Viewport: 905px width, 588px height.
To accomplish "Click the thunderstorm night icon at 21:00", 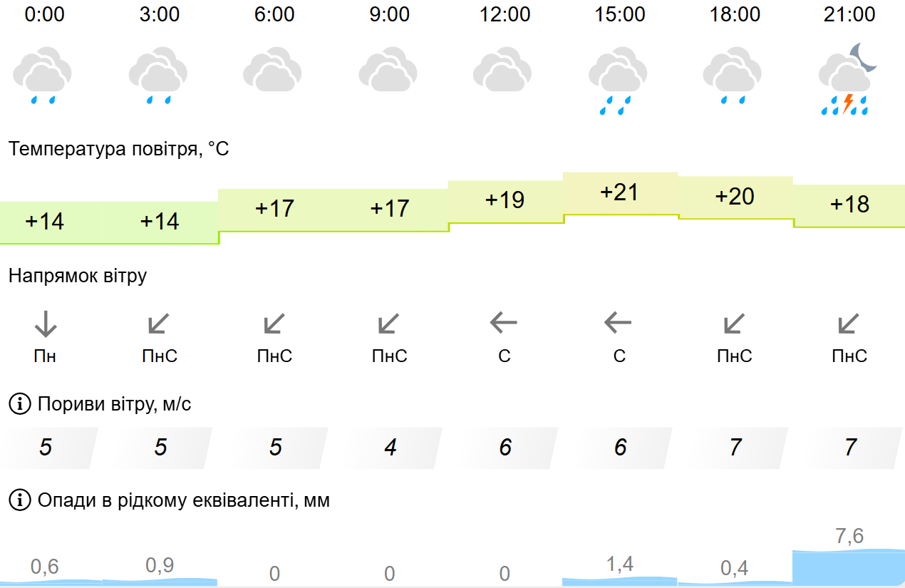I will (848, 78).
